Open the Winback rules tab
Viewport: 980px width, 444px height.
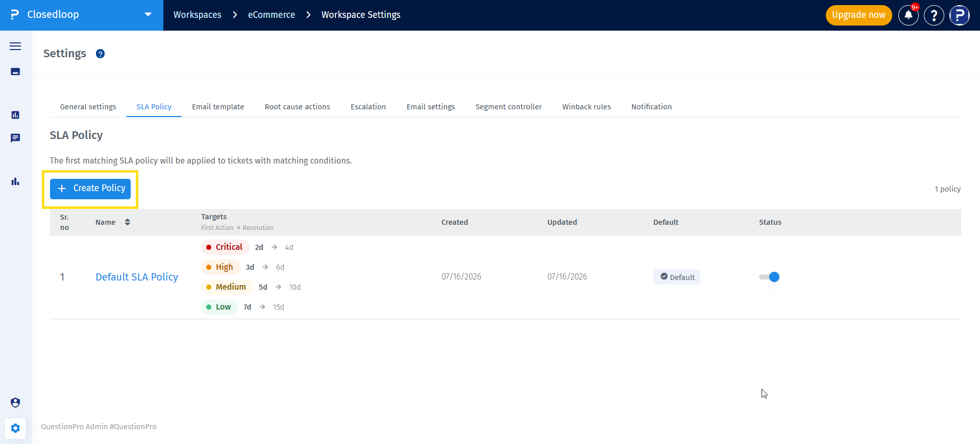[x=586, y=107]
